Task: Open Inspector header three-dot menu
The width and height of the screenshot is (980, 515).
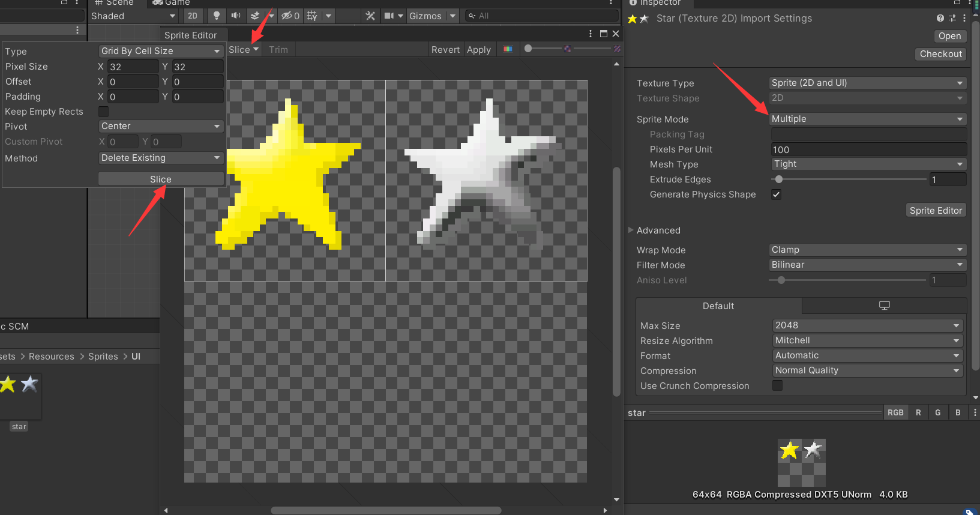Action: pyautogui.click(x=964, y=18)
